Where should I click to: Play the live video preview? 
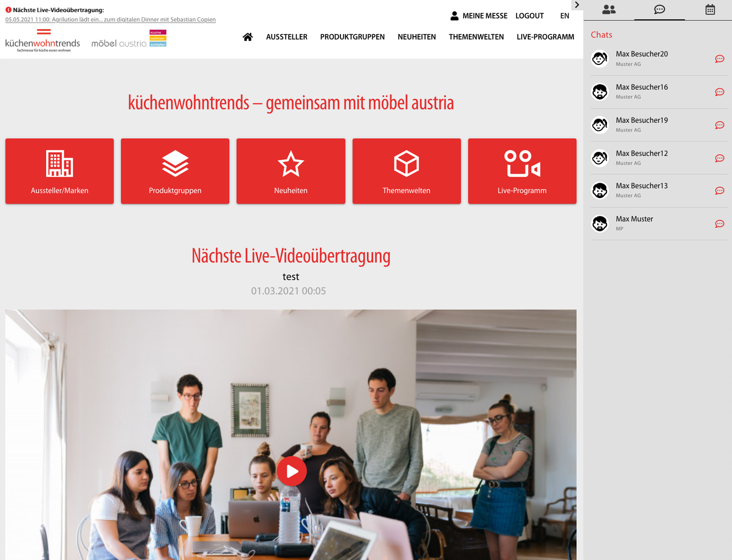pyautogui.click(x=291, y=471)
